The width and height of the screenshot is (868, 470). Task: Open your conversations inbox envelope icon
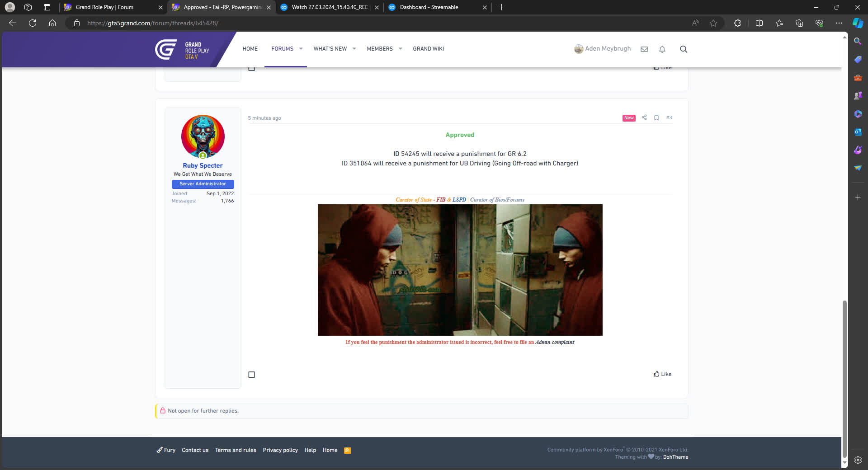click(x=644, y=49)
